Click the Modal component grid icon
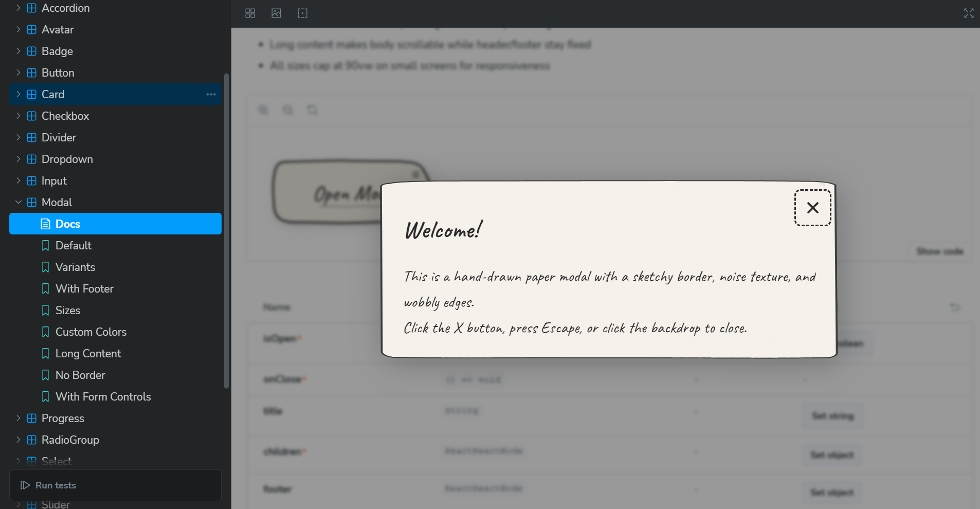This screenshot has width=980, height=509. [x=31, y=202]
